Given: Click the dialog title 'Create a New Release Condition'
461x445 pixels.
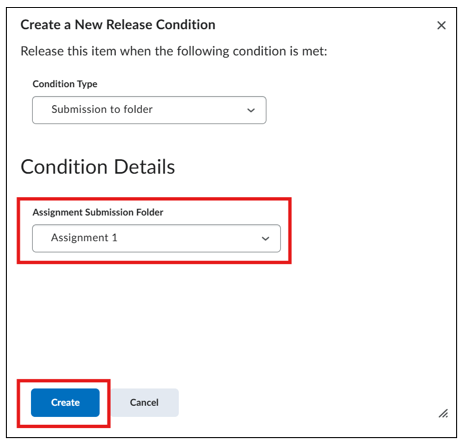Looking at the screenshot, I should 118,25.
